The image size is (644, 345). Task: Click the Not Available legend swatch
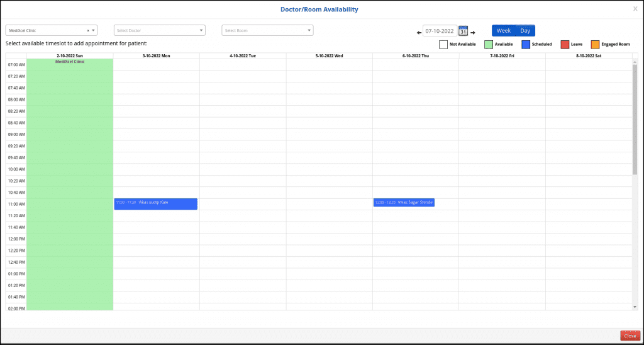pos(443,45)
